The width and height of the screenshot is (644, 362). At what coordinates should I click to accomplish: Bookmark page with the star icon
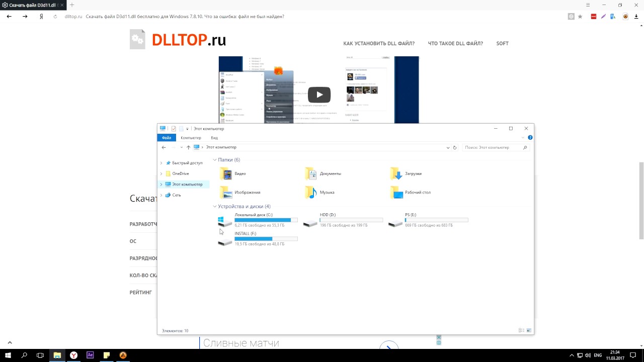pyautogui.click(x=580, y=17)
